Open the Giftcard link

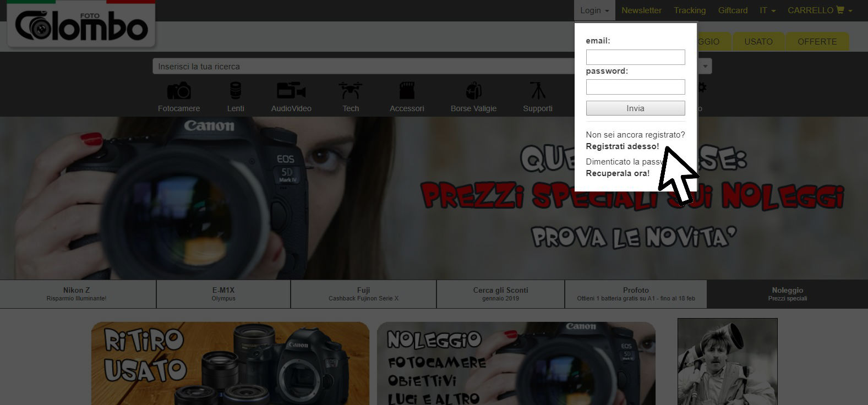[x=733, y=10]
